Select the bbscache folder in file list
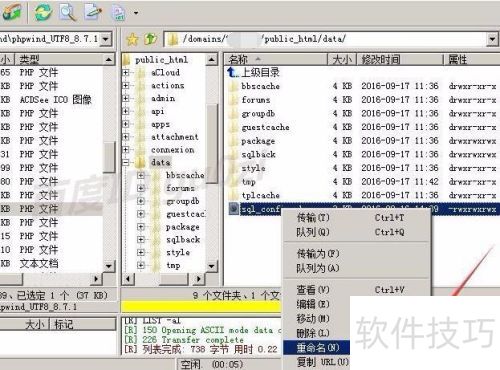This screenshot has height=370, width=500. click(260, 86)
